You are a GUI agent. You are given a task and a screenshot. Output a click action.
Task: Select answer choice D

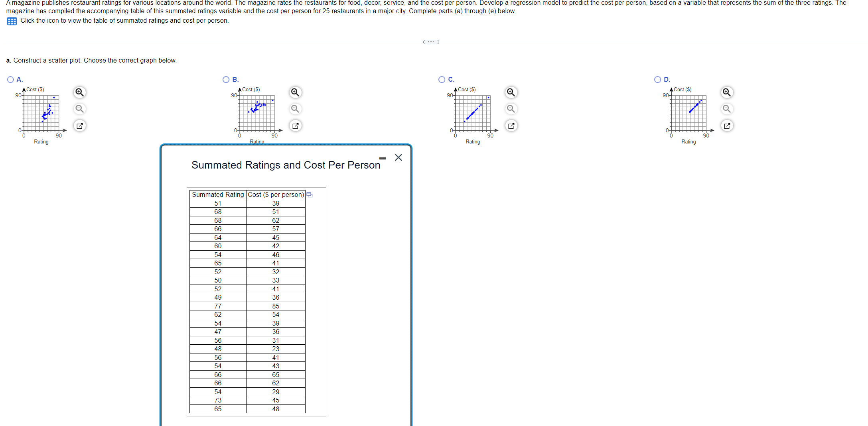pyautogui.click(x=657, y=79)
